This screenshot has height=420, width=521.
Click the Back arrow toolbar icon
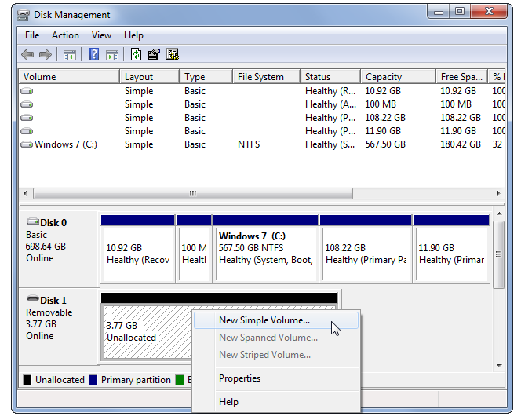coord(27,54)
